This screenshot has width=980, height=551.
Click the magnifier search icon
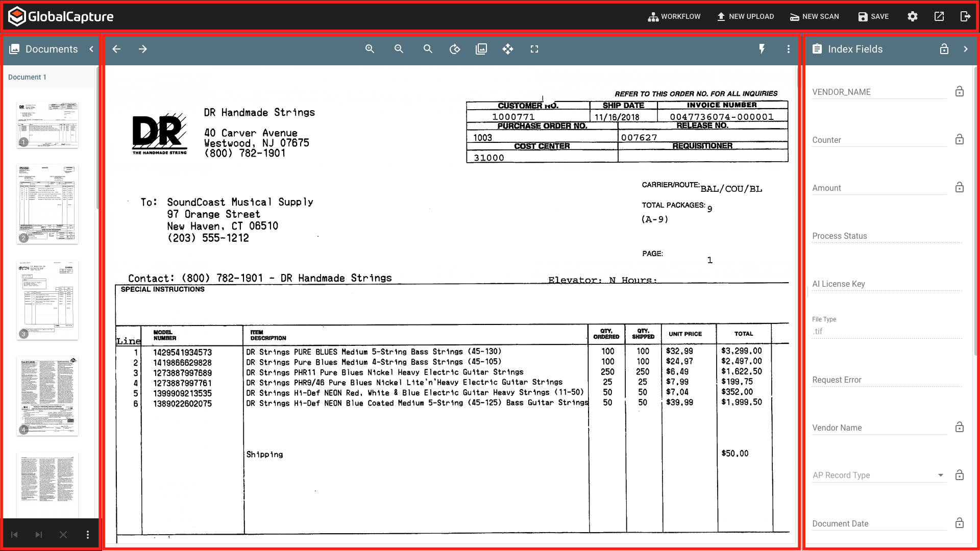(428, 49)
